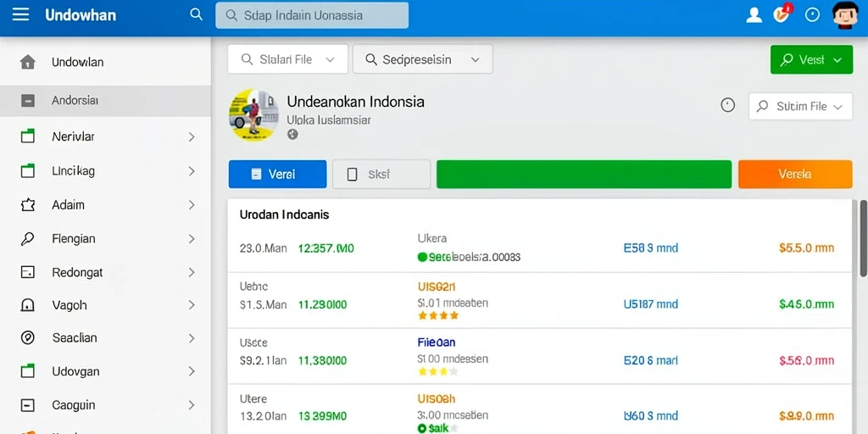Open the user profile silhouette icon
The width and height of the screenshot is (868, 434).
(754, 15)
